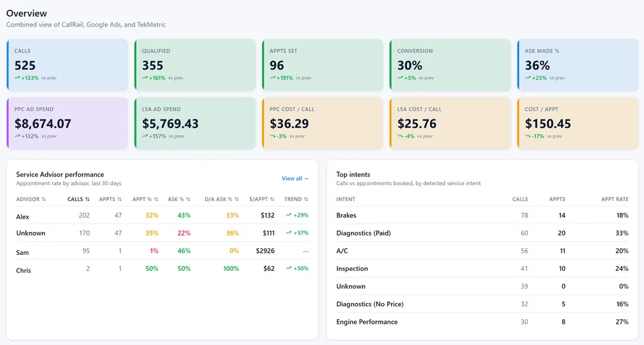Click Unknown advisor's trend arrow icon
This screenshot has height=345, width=644.
(289, 233)
